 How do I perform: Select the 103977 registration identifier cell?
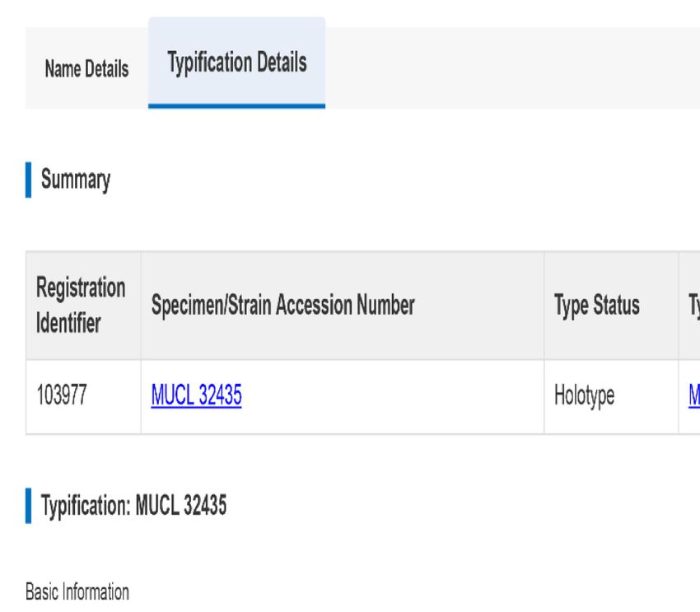(83, 396)
